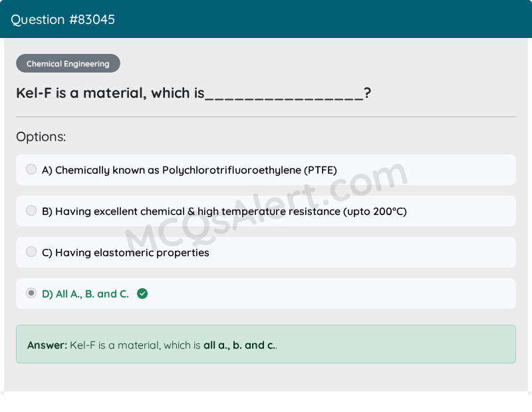Click the bold Answer: label
The width and height of the screenshot is (532, 412).
click(x=43, y=345)
